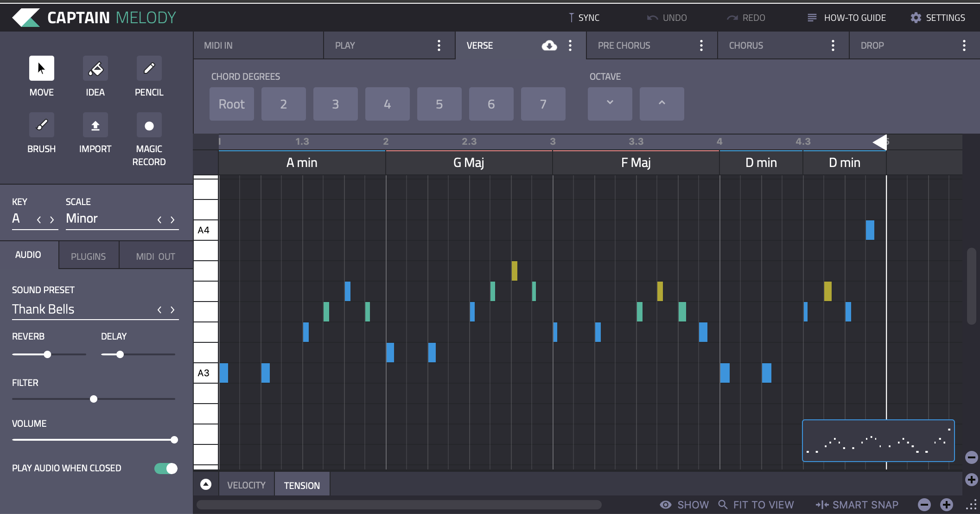Select the Idea tool
The width and height of the screenshot is (980, 514).
95,69
